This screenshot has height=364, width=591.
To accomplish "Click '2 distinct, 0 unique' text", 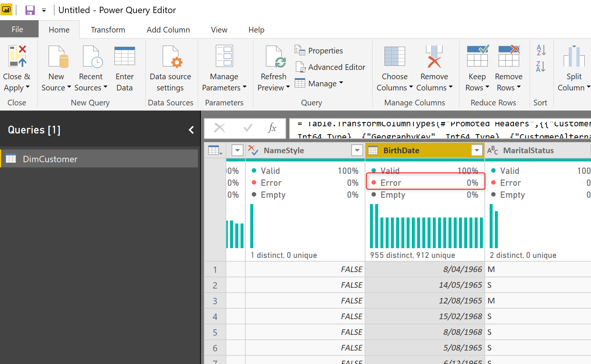I will [523, 255].
